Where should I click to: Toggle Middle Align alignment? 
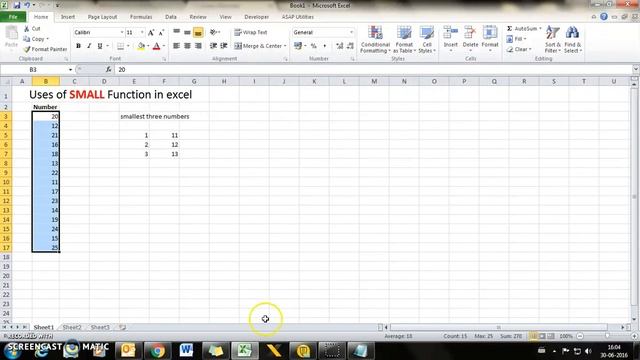pos(187,32)
